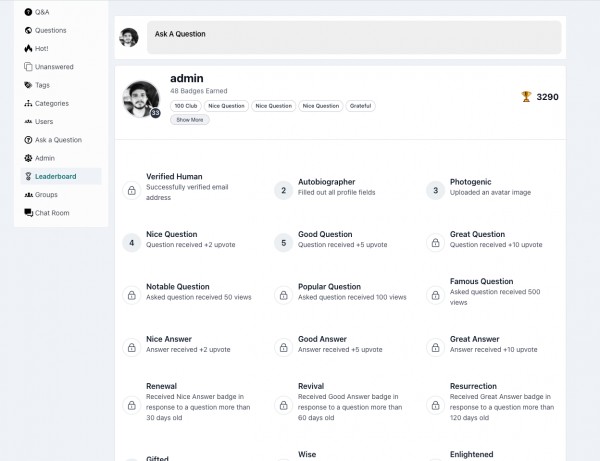
Task: Click the Users icon in sidebar
Action: [28, 121]
